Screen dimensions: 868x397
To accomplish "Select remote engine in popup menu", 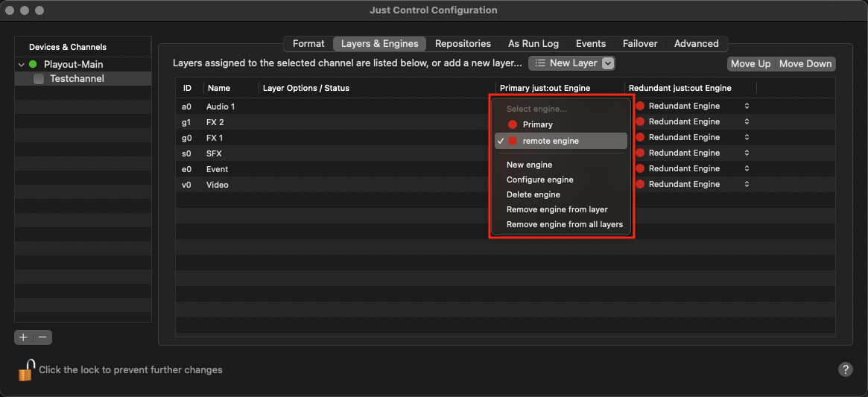I will tap(561, 142).
